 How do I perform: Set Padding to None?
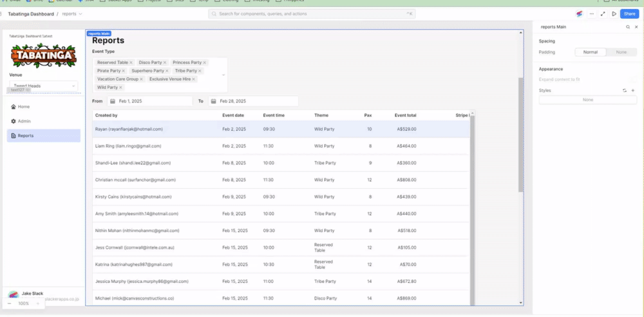click(x=621, y=52)
